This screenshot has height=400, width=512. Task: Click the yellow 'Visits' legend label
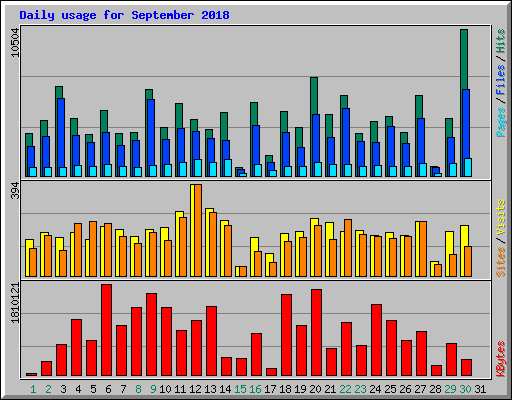501,218
